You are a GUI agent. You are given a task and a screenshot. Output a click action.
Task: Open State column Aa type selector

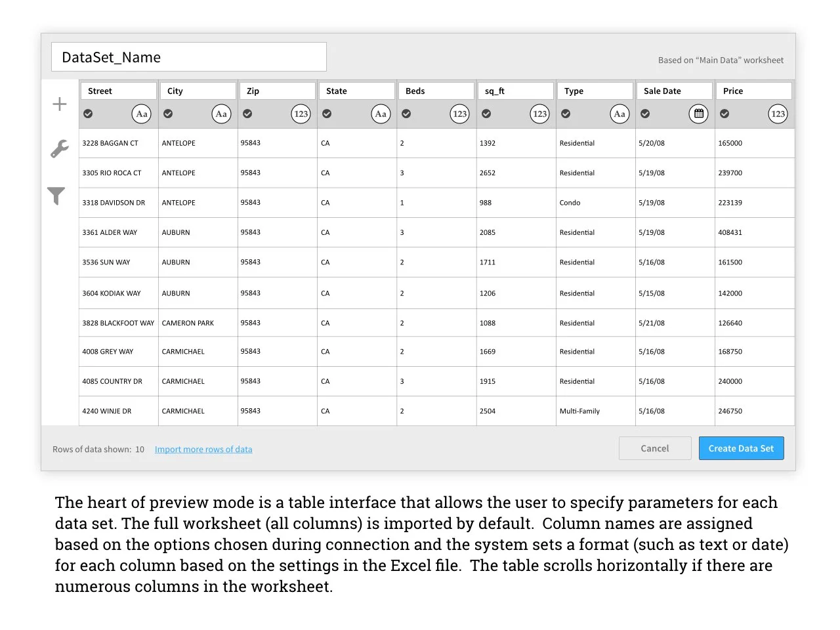[x=381, y=114]
